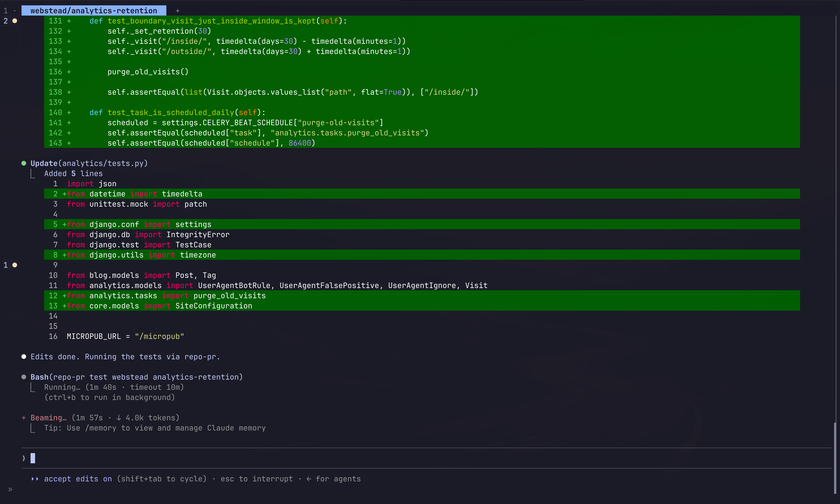Click line 'from analytics.tasks import purge_old_visits'
Image resolution: width=840 pixels, height=504 pixels.
coord(422,296)
